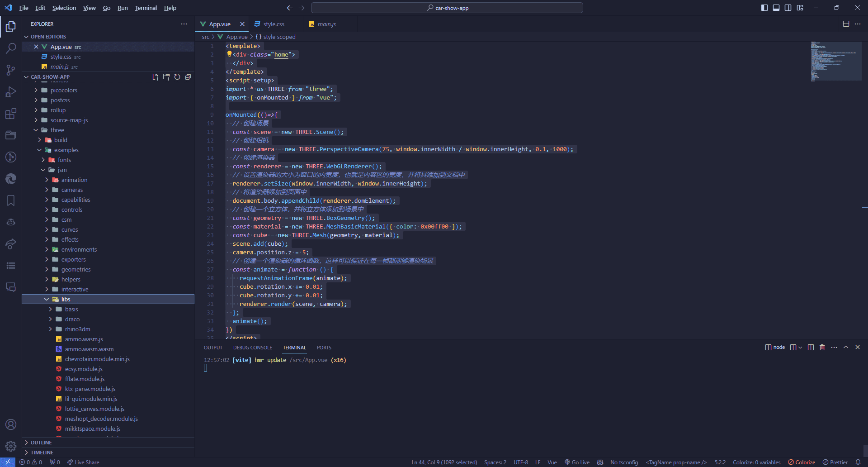This screenshot has width=868, height=467.
Task: Customize layout icon in title bar
Action: [800, 8]
